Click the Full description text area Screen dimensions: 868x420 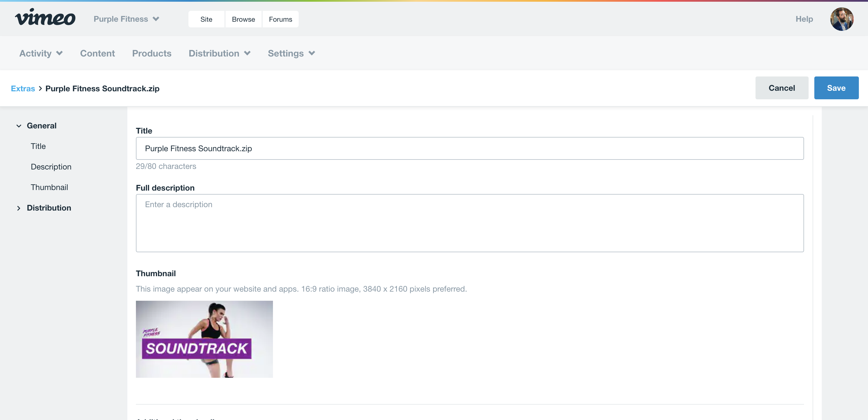tap(469, 223)
